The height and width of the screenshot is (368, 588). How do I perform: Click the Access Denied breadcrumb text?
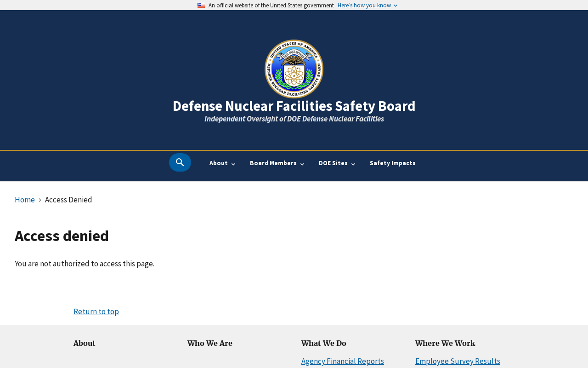68,200
